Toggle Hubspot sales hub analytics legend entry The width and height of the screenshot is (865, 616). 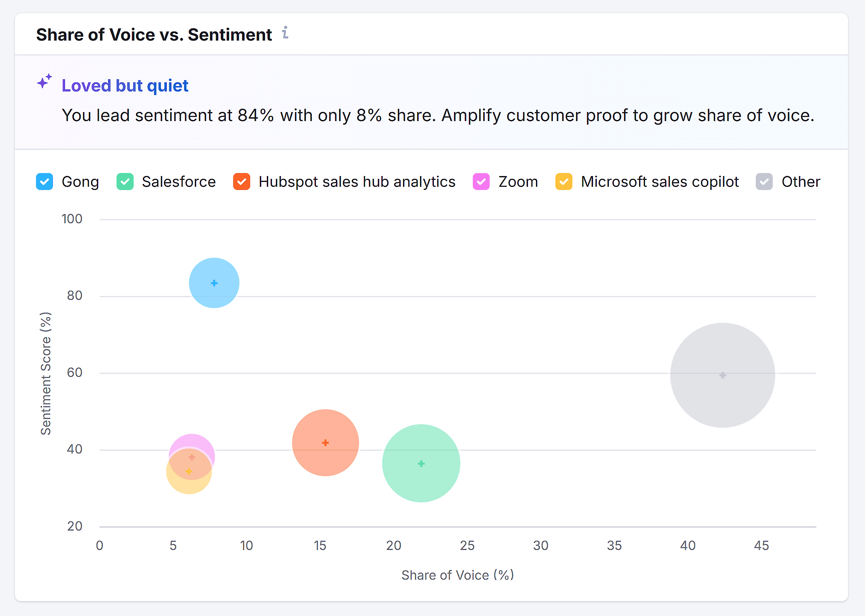click(x=357, y=182)
